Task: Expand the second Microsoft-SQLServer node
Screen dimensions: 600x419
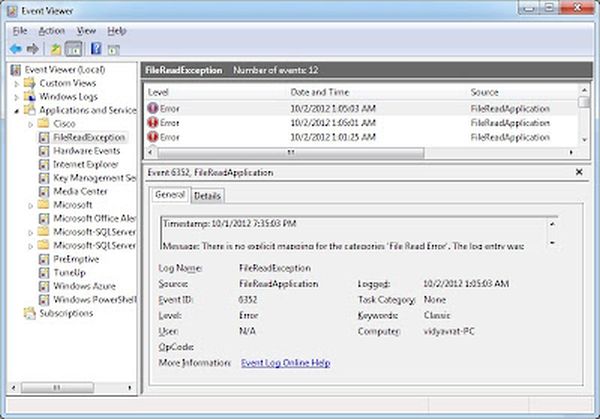Action: tap(31, 246)
